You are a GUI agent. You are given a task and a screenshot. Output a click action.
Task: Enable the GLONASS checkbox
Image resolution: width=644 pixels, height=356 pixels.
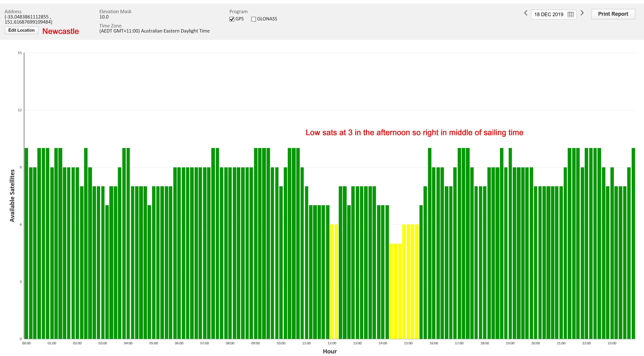(253, 19)
